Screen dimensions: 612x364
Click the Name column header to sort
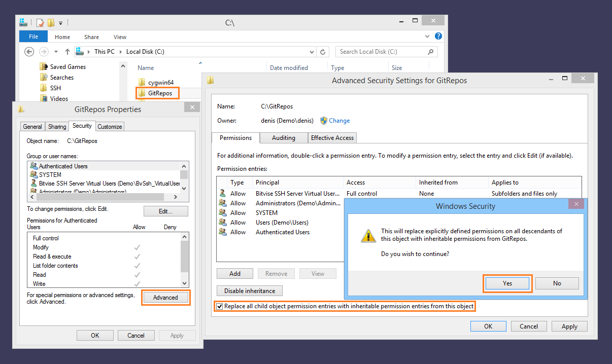pos(146,67)
